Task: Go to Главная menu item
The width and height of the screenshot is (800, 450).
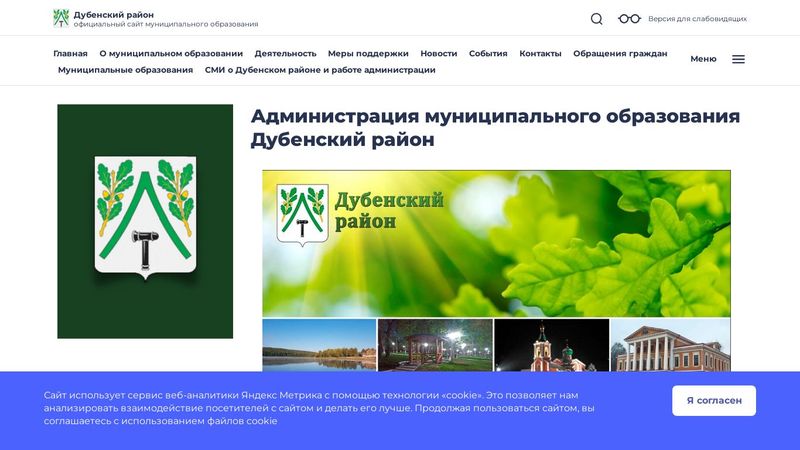Action: pyautogui.click(x=70, y=54)
